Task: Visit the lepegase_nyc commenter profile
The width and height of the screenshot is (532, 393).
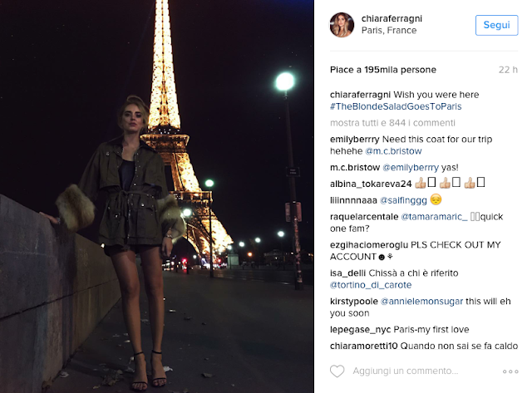Action: [360, 330]
